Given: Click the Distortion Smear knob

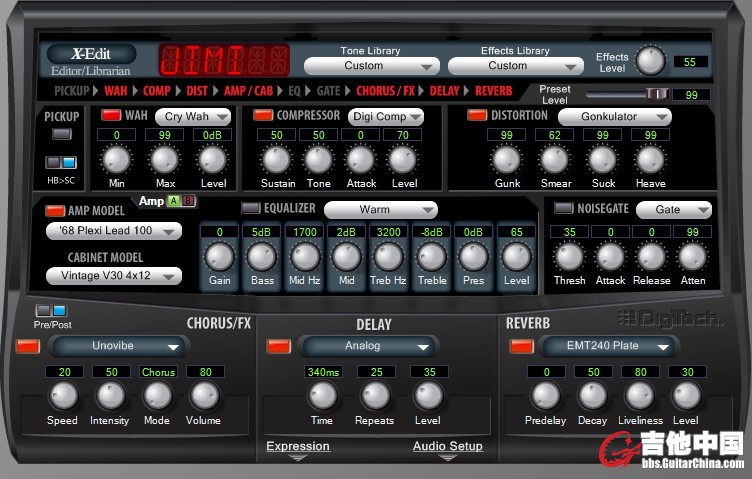Looking at the screenshot, I should coord(554,160).
